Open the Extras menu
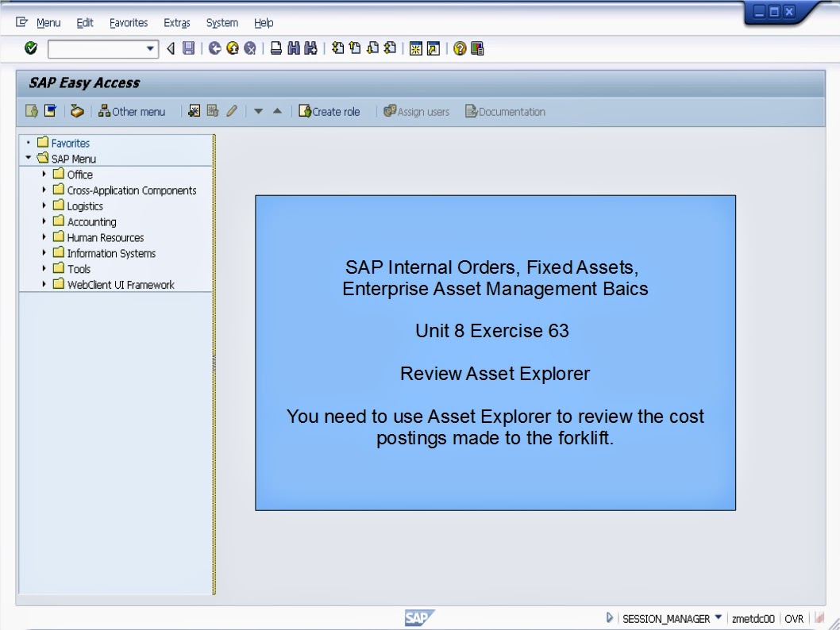Image resolution: width=840 pixels, height=630 pixels. (176, 22)
